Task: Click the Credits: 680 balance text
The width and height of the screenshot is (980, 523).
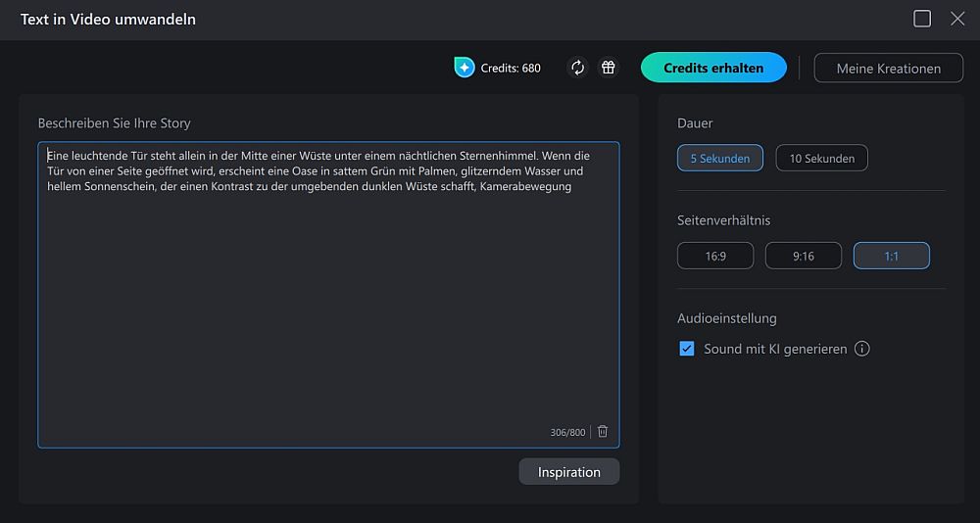Action: click(511, 68)
